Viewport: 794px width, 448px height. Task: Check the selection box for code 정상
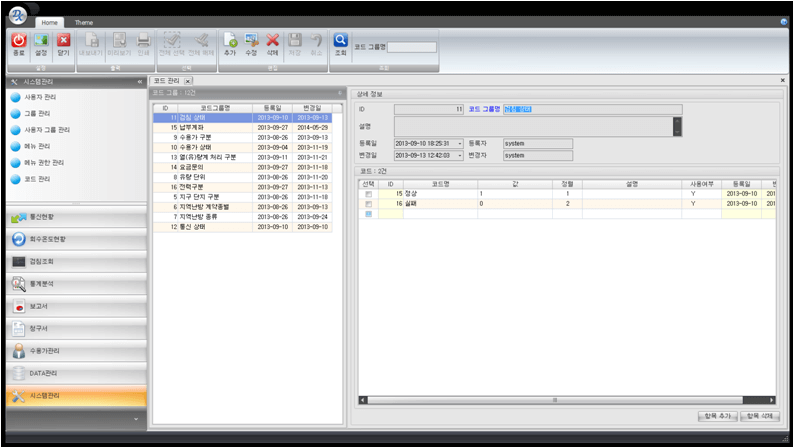coord(369,193)
